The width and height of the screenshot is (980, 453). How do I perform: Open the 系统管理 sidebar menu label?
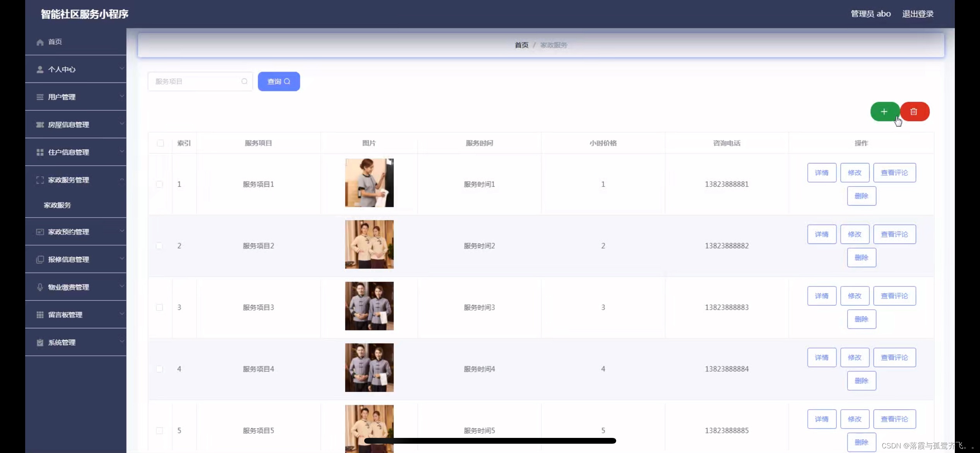tap(62, 343)
